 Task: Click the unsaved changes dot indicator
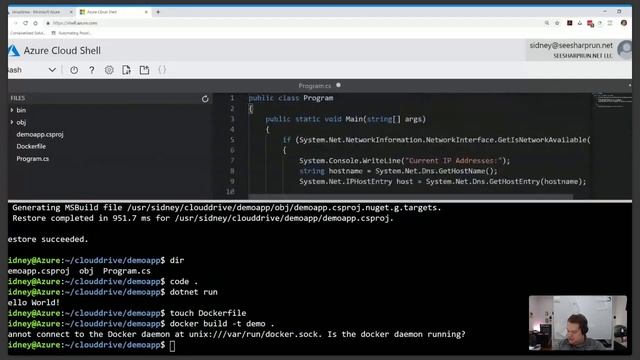[x=338, y=85]
